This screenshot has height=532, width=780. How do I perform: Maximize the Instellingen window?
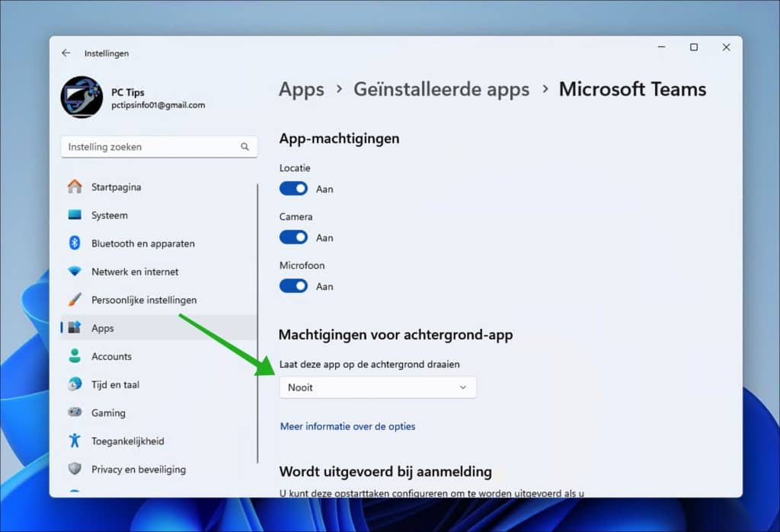click(694, 47)
